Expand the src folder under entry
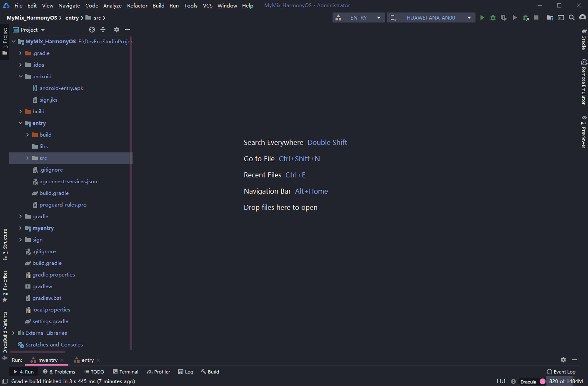 click(x=28, y=158)
